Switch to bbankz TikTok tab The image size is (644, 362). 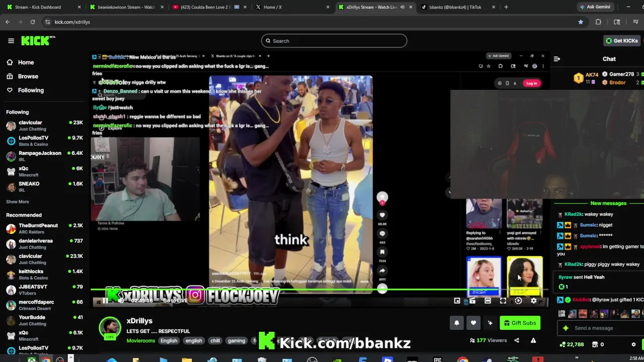pos(458,7)
